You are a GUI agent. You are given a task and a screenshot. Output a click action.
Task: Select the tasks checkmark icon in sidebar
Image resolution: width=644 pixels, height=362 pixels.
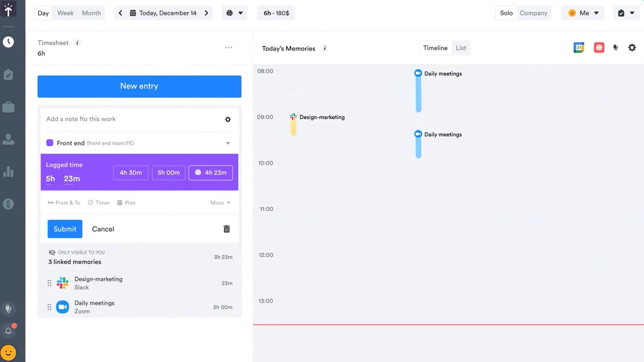pos(9,74)
